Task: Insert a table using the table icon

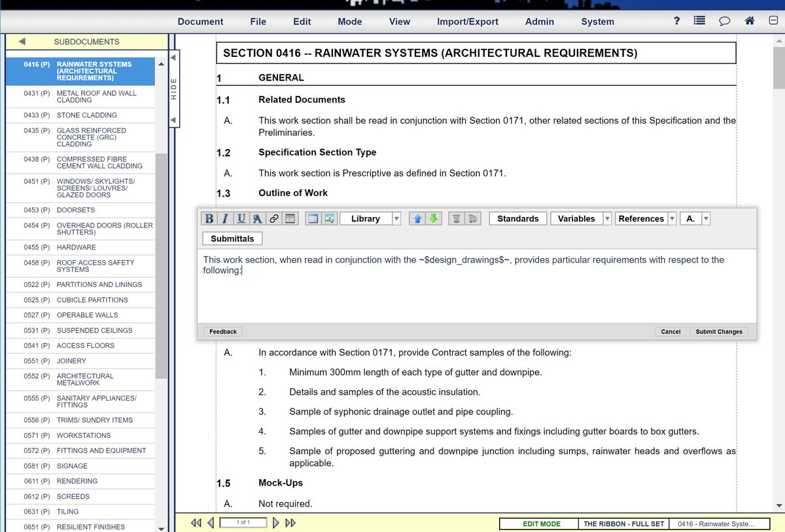Action: tap(313, 219)
